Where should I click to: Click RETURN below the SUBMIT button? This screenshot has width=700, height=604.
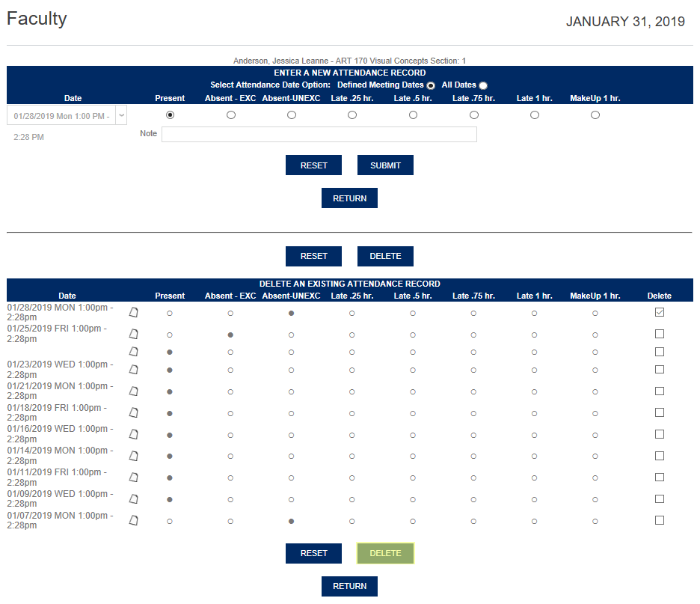(349, 198)
